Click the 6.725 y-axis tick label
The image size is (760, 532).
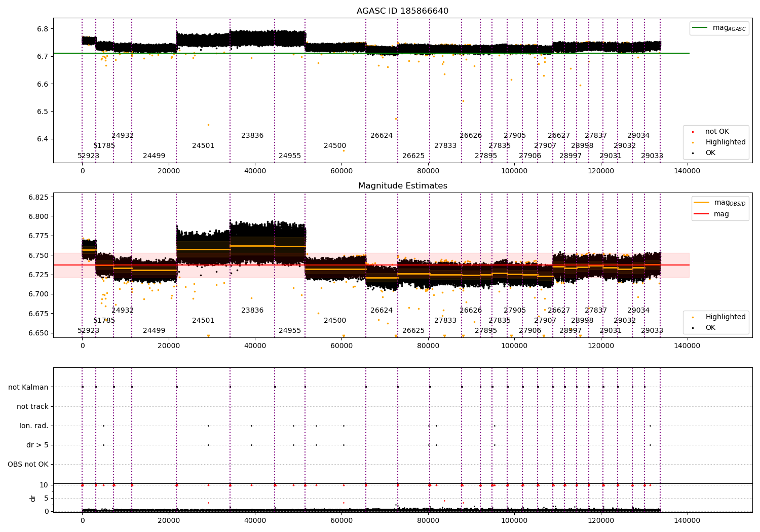(x=39, y=275)
